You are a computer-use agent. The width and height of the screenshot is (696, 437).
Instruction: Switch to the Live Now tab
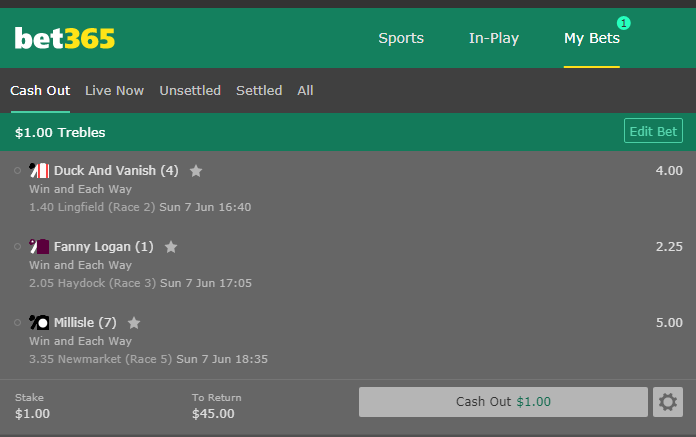coord(114,91)
